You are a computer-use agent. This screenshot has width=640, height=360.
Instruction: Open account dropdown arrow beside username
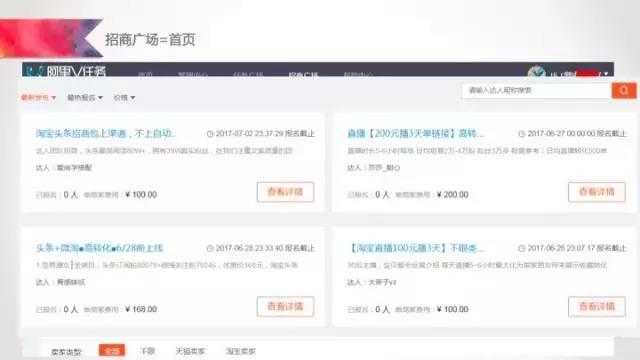[x=606, y=74]
